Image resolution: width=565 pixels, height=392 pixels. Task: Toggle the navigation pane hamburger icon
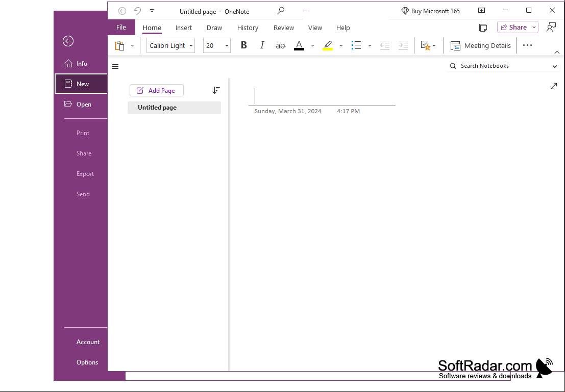click(115, 66)
